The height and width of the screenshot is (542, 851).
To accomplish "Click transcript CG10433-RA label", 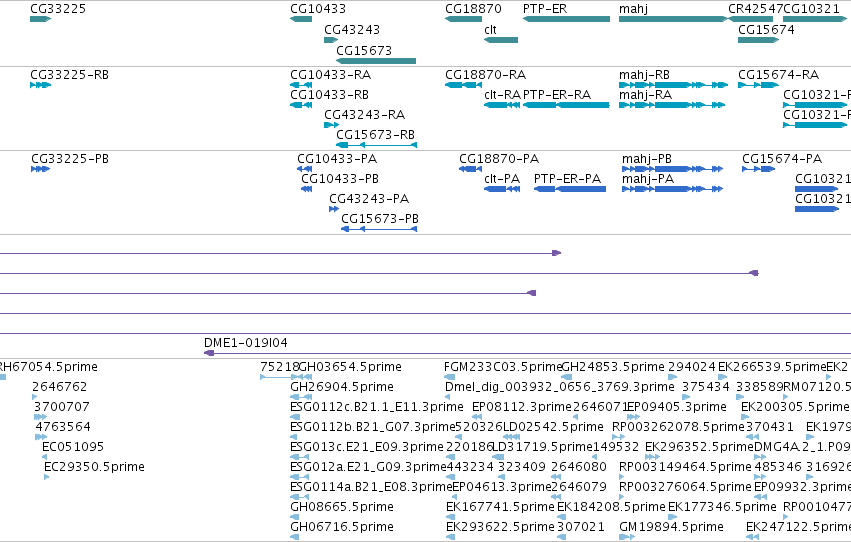I will point(331,75).
